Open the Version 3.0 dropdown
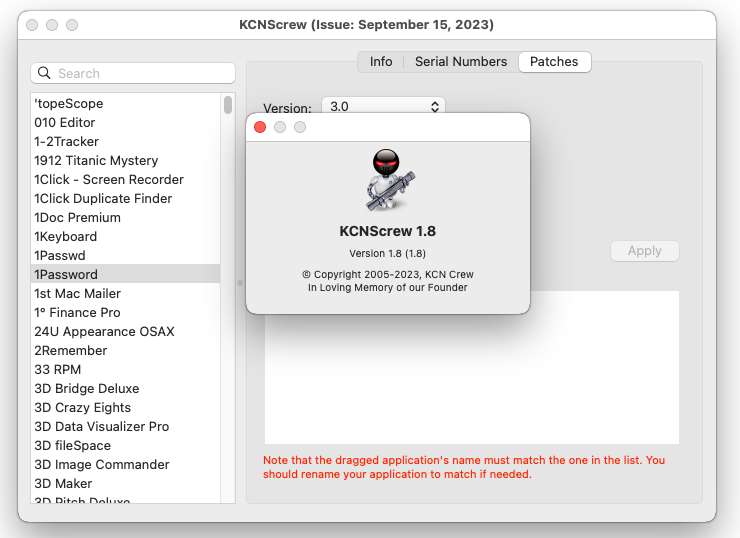Screen dimensions: 740x538 pos(383,106)
